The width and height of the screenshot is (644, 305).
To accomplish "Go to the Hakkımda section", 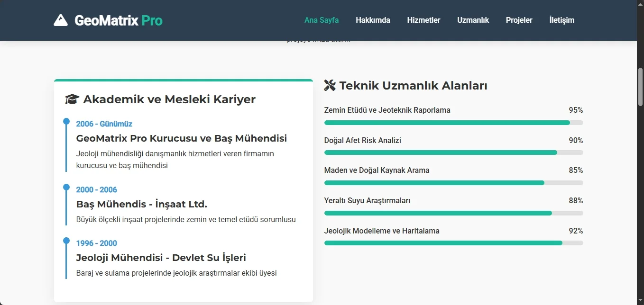I will pos(373,20).
